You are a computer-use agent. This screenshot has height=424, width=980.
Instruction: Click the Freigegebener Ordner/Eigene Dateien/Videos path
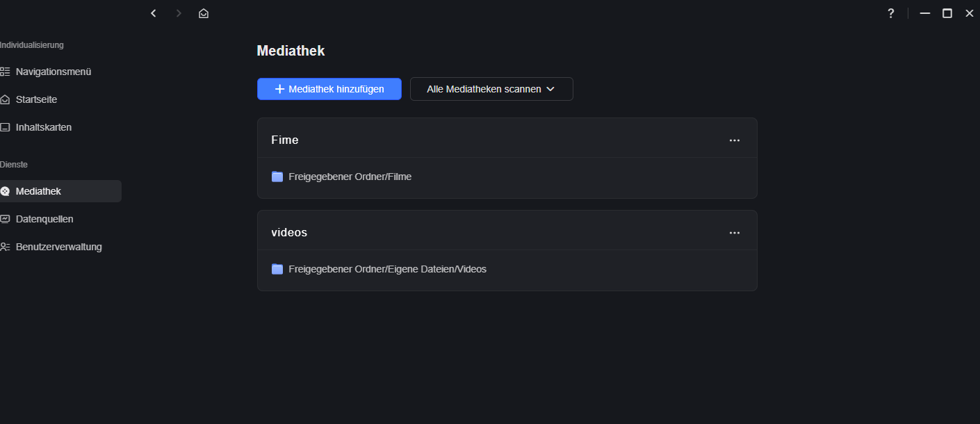point(387,269)
